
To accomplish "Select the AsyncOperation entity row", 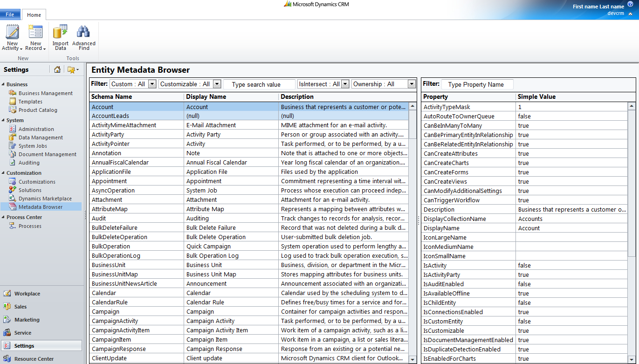I will tap(249, 191).
